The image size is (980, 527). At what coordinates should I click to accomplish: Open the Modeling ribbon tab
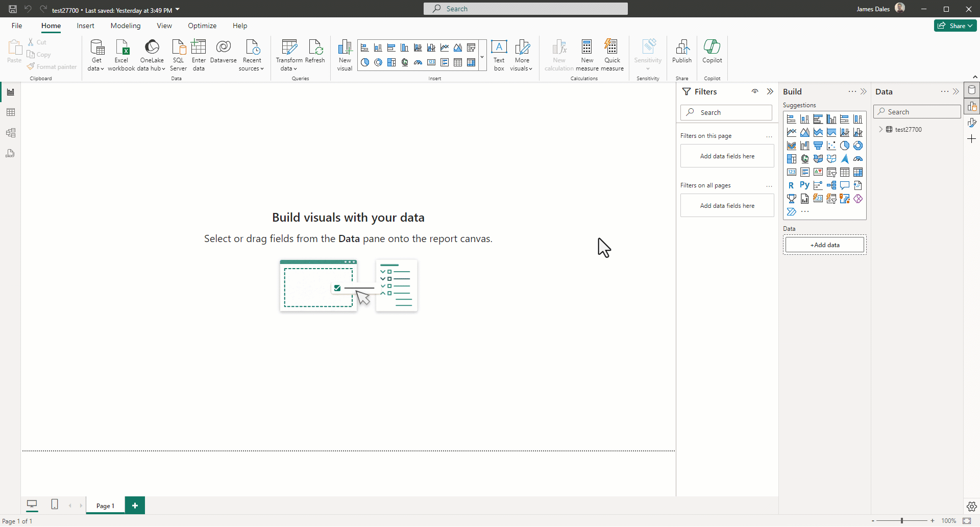click(x=126, y=26)
